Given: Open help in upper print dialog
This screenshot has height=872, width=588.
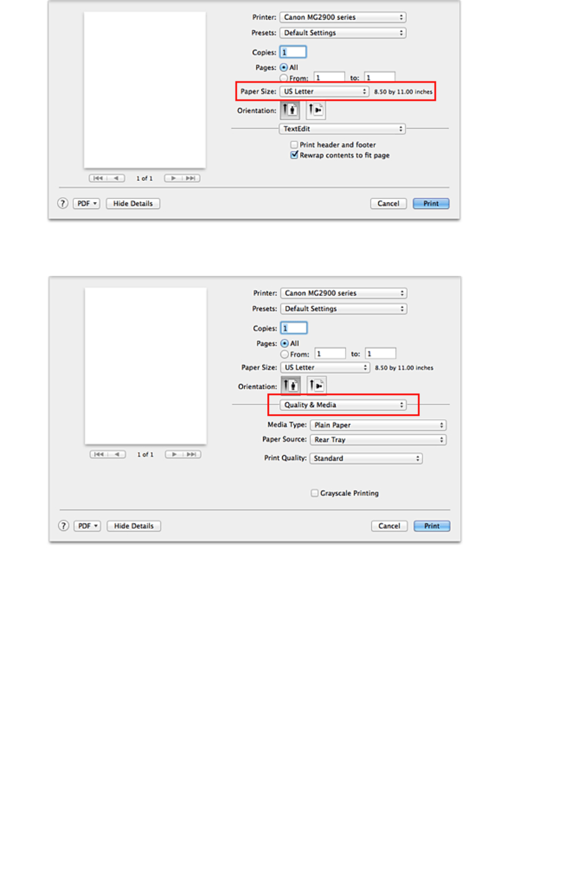Looking at the screenshot, I should 63,203.
